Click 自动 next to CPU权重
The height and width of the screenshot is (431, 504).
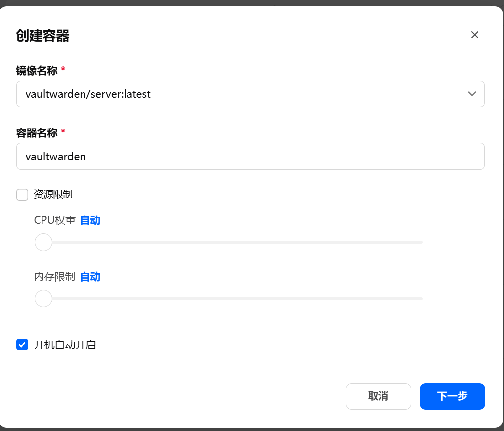90,220
